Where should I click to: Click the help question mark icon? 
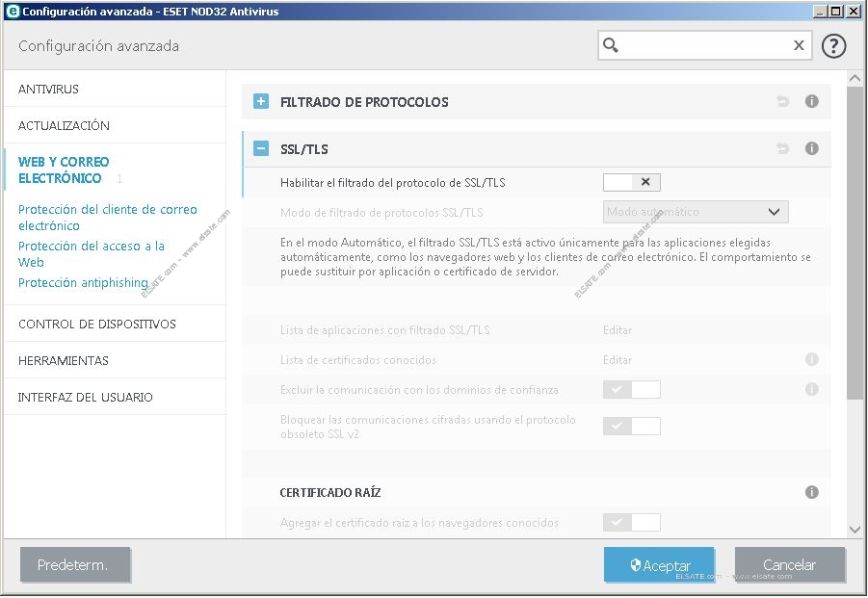tap(833, 46)
